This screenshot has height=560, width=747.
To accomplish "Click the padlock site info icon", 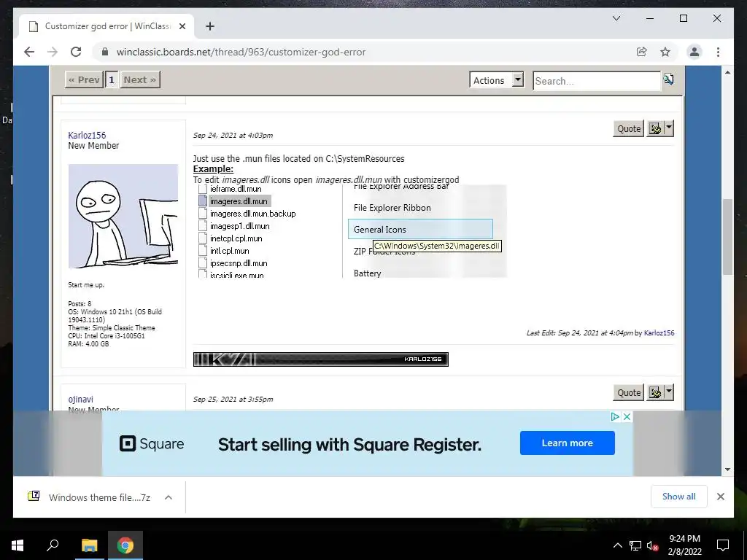I will pos(105,52).
